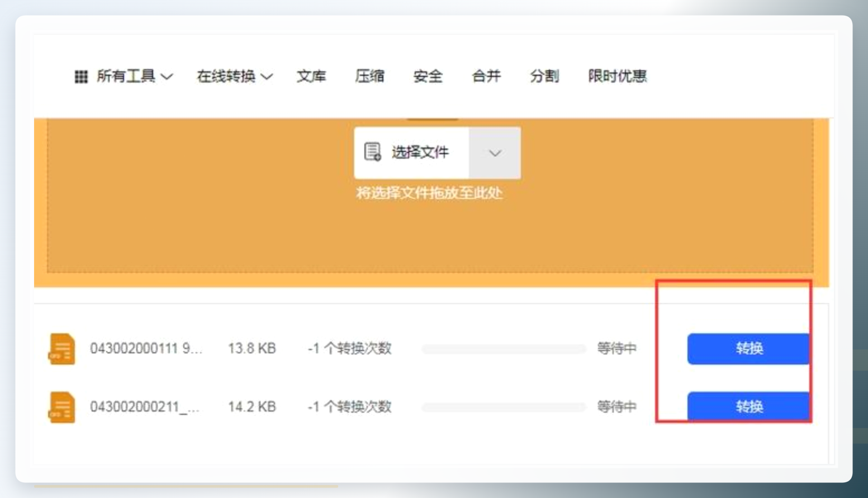Select the 合并 menu item

pyautogui.click(x=486, y=76)
